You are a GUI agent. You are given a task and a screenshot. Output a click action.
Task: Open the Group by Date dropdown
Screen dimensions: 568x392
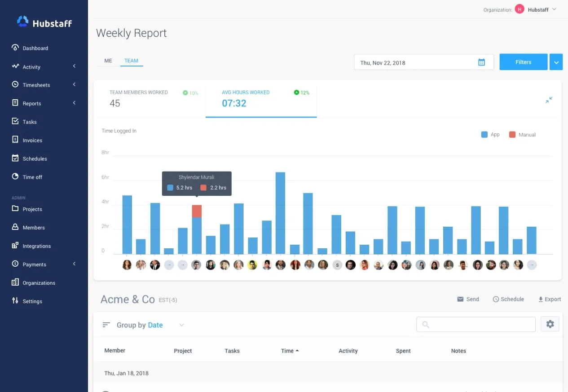[x=181, y=325]
